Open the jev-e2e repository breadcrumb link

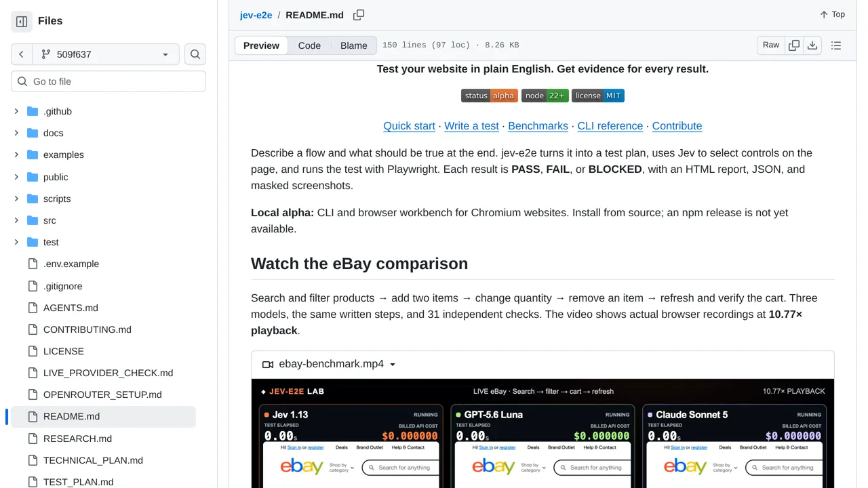click(x=256, y=15)
